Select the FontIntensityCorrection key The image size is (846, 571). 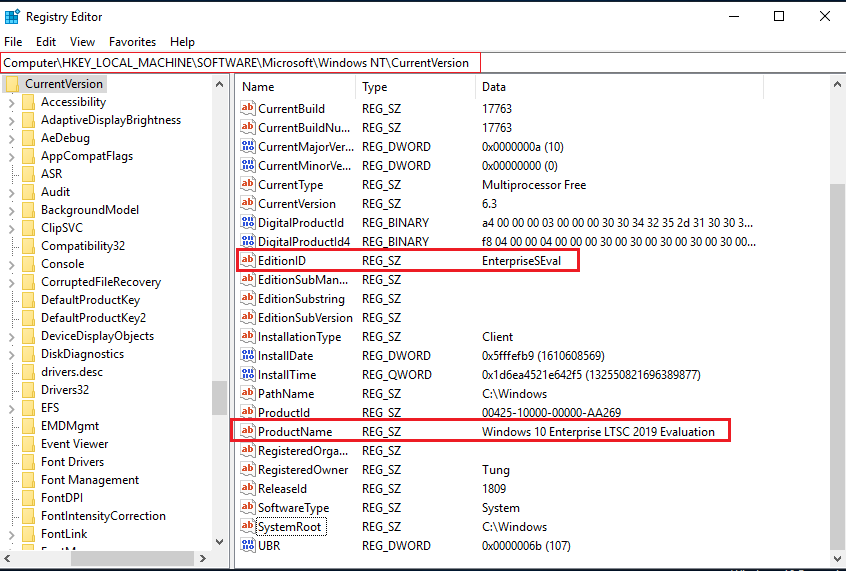103,516
